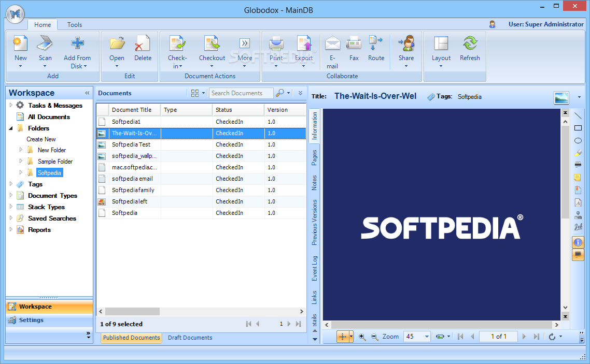Collapse the Workspace panel
Screen dimensions: 590x364
tap(87, 93)
